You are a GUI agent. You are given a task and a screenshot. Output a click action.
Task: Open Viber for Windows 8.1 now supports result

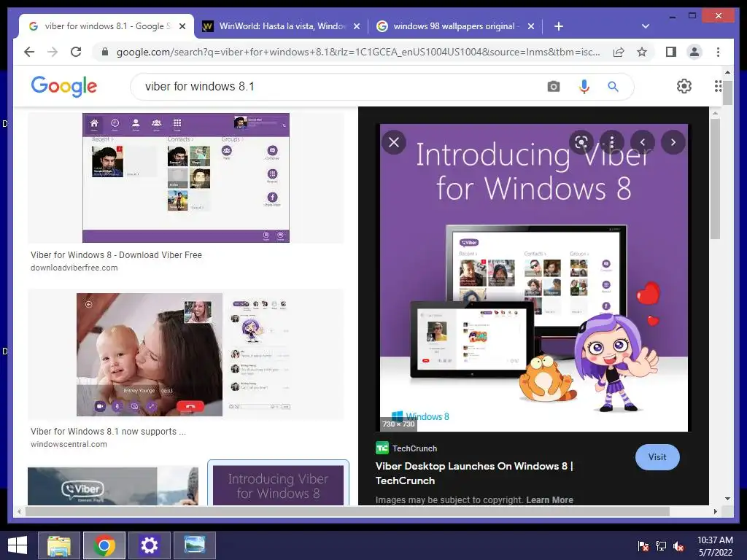point(108,432)
